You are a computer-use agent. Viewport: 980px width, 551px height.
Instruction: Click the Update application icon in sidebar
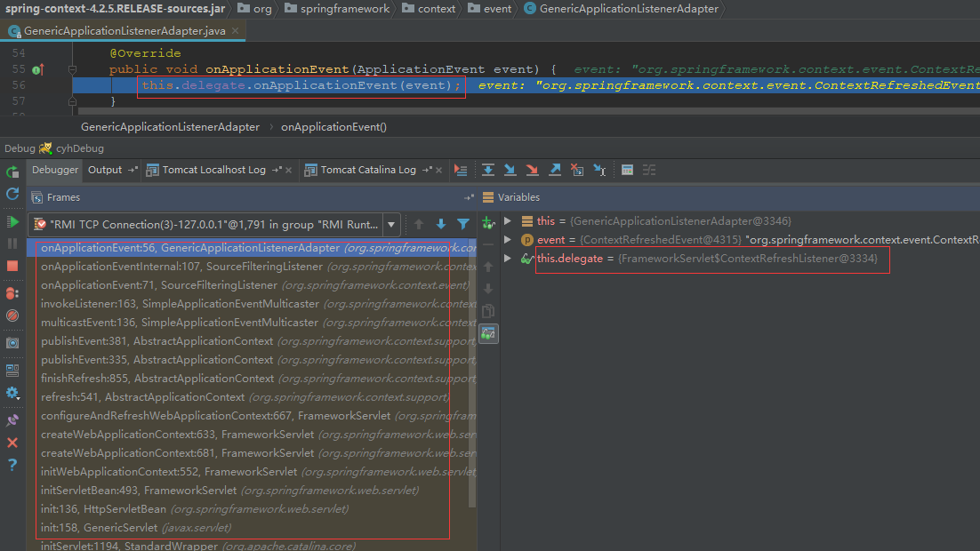tap(12, 195)
